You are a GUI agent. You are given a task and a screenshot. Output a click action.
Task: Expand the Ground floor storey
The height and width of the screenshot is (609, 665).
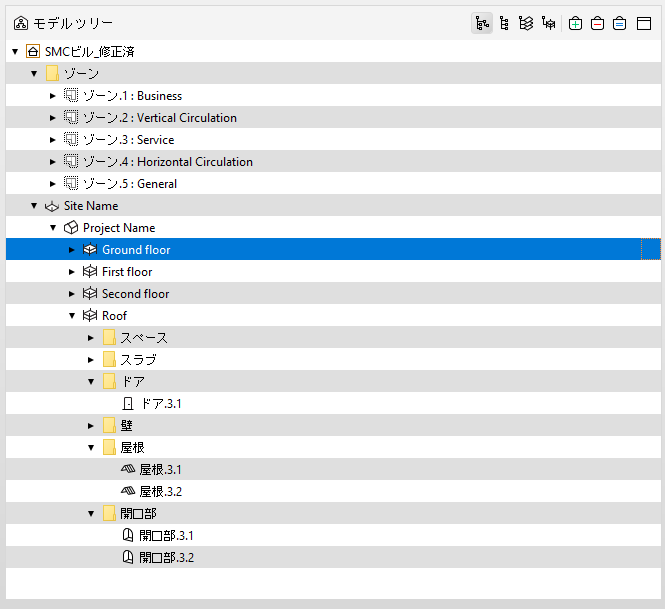(72, 250)
